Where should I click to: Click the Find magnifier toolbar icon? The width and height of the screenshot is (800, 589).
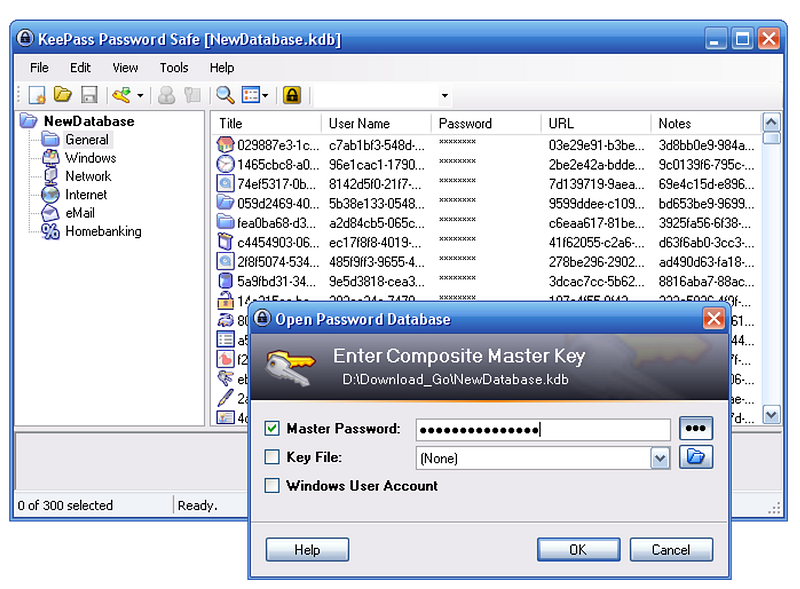pyautogui.click(x=225, y=95)
